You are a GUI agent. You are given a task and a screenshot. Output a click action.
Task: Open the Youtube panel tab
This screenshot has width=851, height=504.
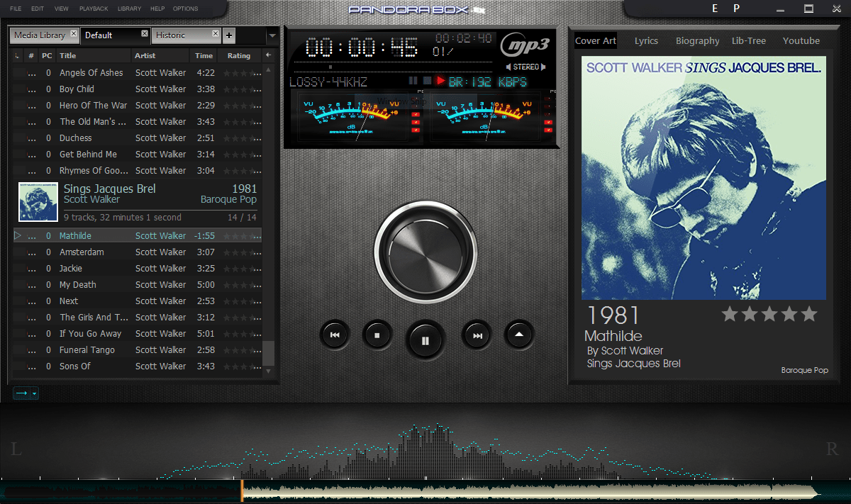(801, 41)
